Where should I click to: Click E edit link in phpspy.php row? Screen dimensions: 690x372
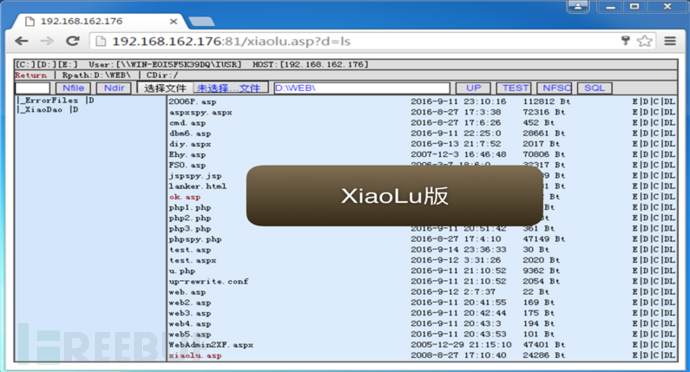(x=635, y=239)
